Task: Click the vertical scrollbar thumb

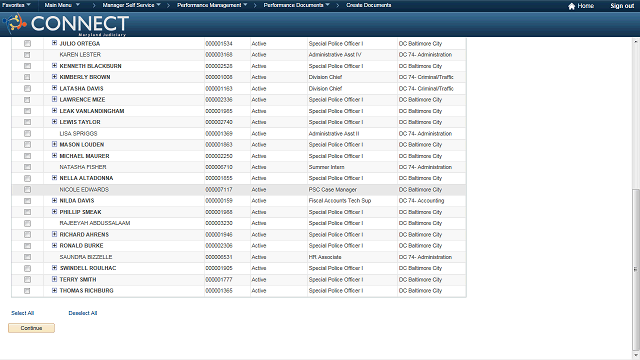Action: 635,269
